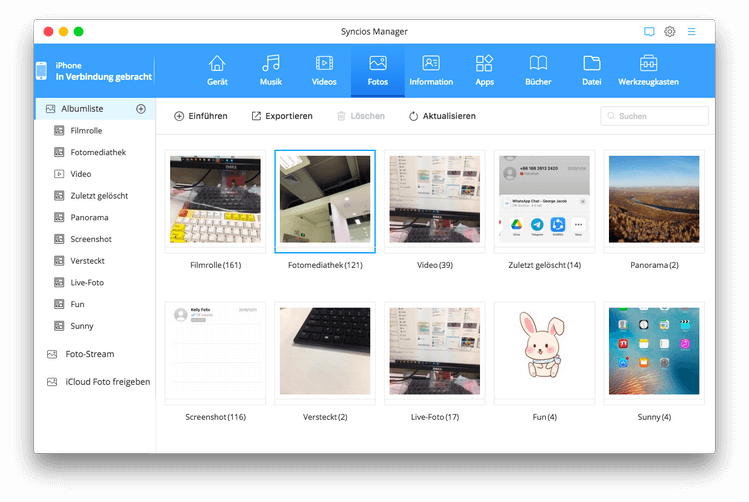Open settings gear in title bar
Viewport: 749px width, 502px height.
click(x=670, y=32)
